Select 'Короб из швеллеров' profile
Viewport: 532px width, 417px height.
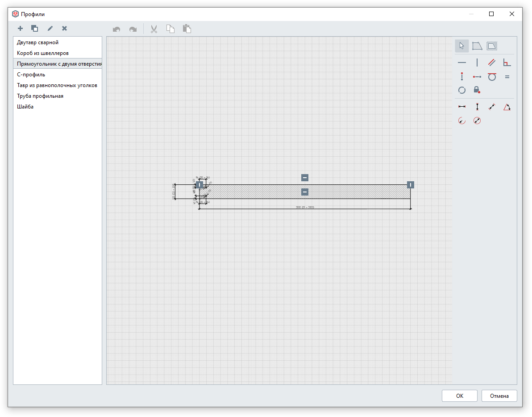pos(58,53)
